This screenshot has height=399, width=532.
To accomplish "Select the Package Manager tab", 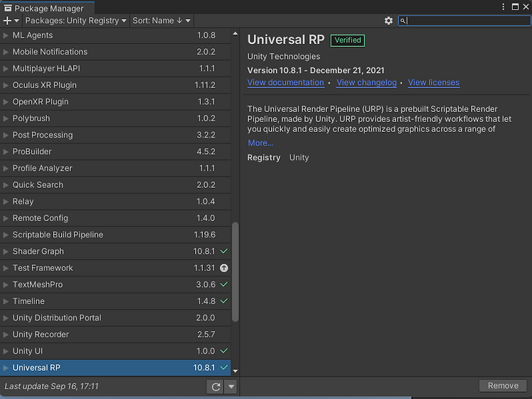I will point(47,8).
